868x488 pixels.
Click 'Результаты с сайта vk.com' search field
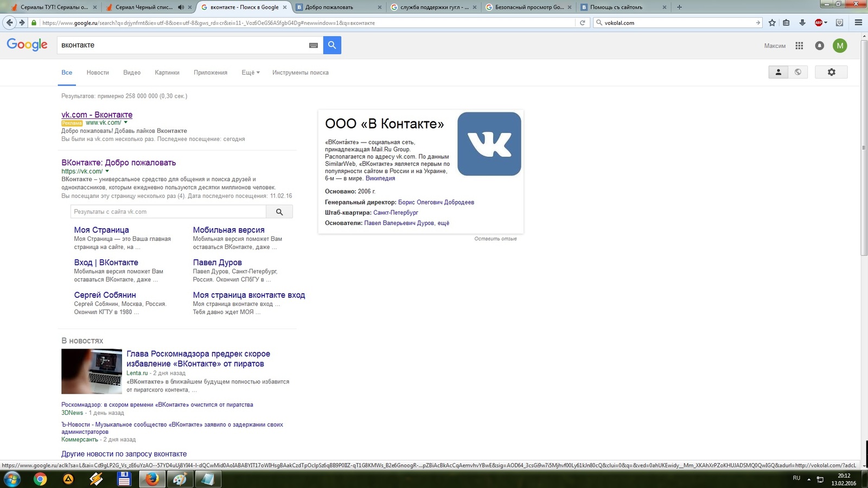tap(168, 211)
